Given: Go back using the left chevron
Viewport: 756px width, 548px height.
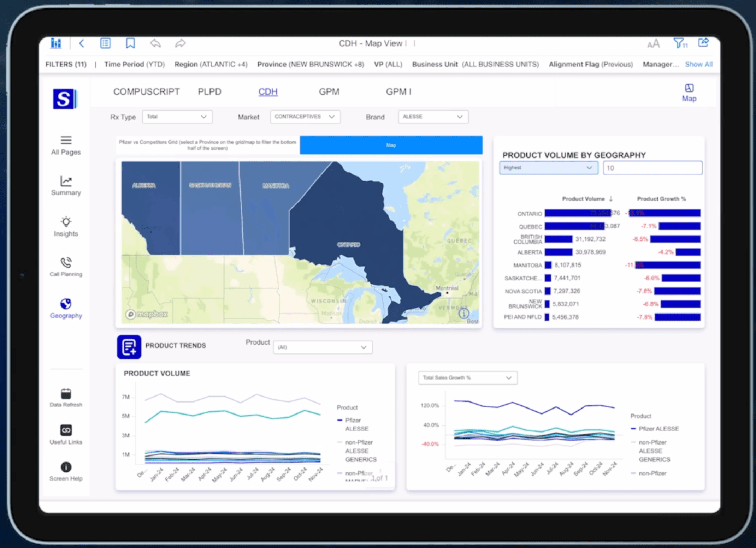Looking at the screenshot, I should tap(82, 43).
